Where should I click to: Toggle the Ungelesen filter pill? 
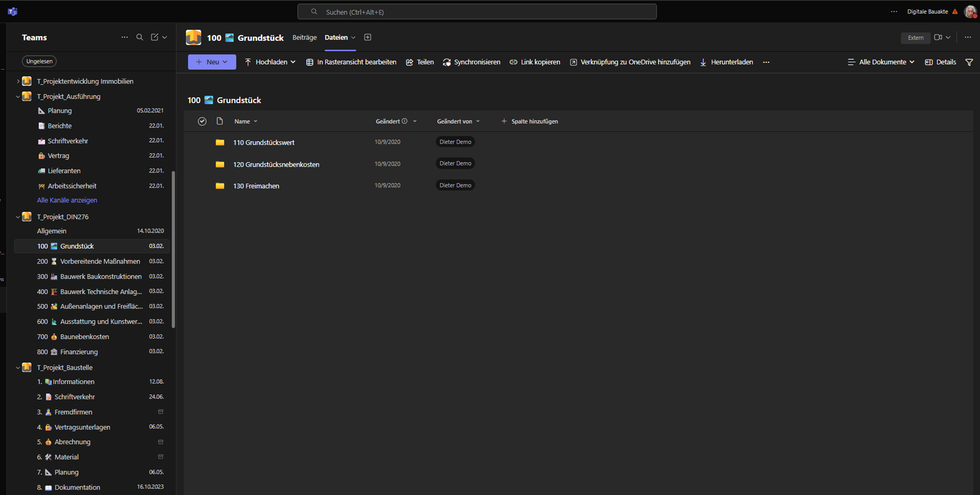(39, 61)
